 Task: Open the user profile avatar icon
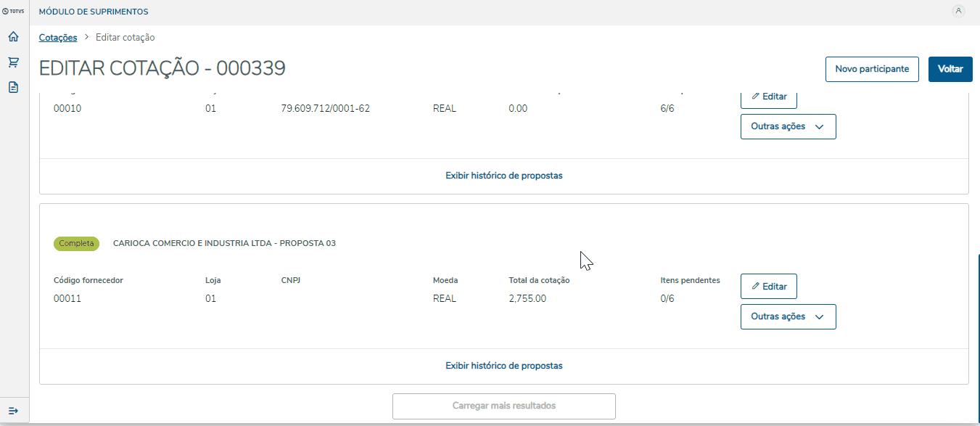(x=958, y=11)
